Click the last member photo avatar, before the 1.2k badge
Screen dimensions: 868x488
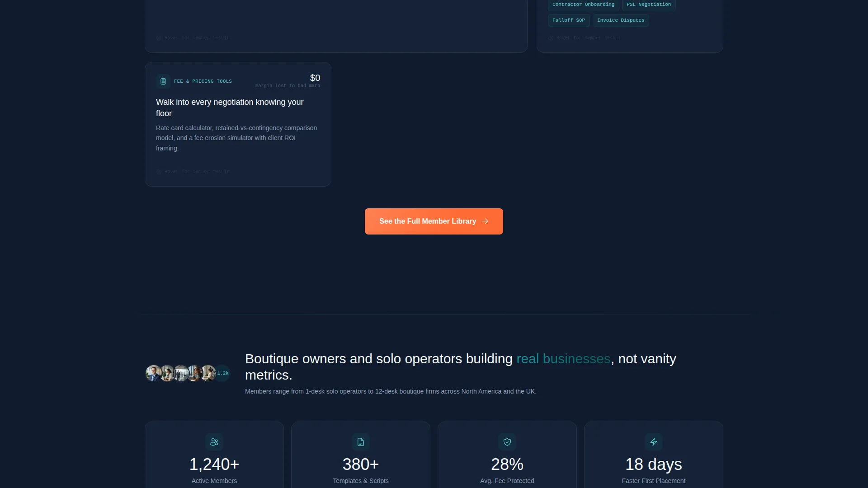click(x=208, y=373)
